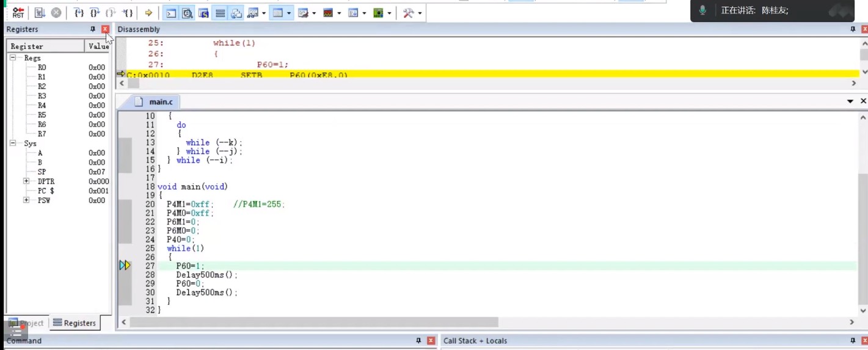Screen dimensions: 868x350
Task: Select the SP register row
Action: click(59, 172)
